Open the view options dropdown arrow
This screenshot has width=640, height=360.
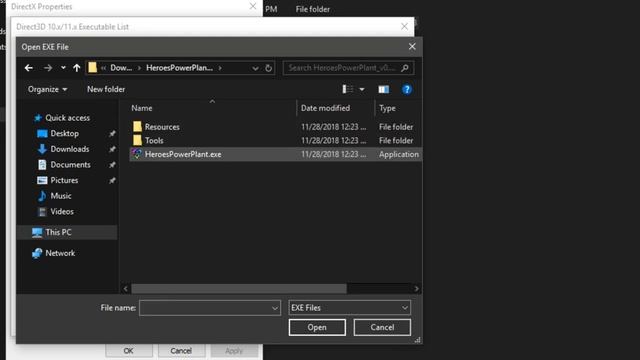362,89
